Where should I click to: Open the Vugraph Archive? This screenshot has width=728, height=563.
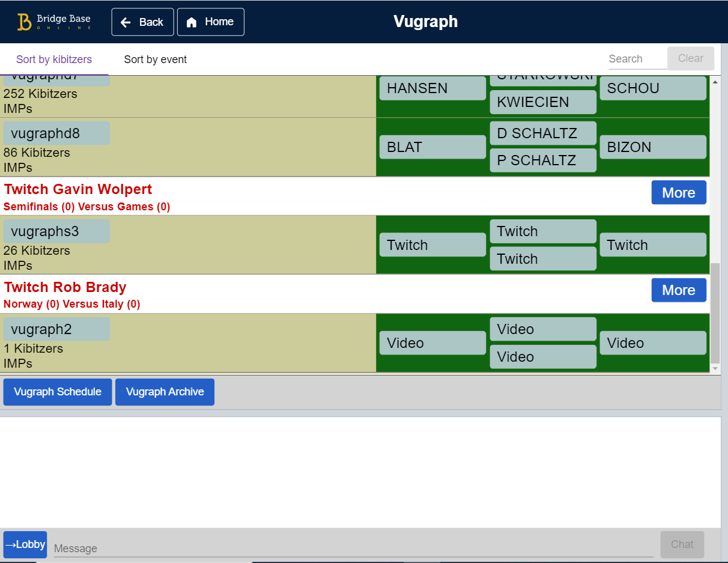165,391
